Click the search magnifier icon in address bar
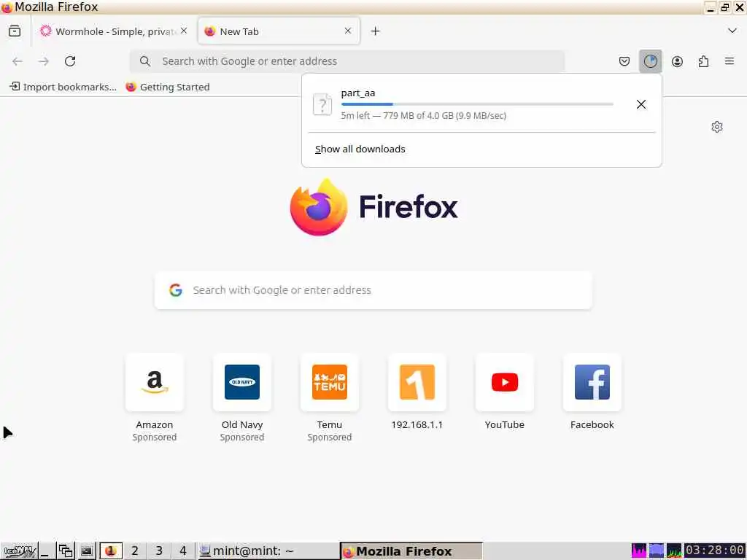The image size is (747, 560). (145, 61)
